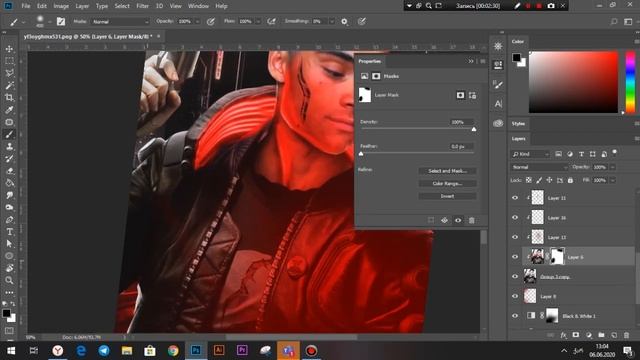Select the Crop tool
The width and height of the screenshot is (640, 360).
[9, 98]
